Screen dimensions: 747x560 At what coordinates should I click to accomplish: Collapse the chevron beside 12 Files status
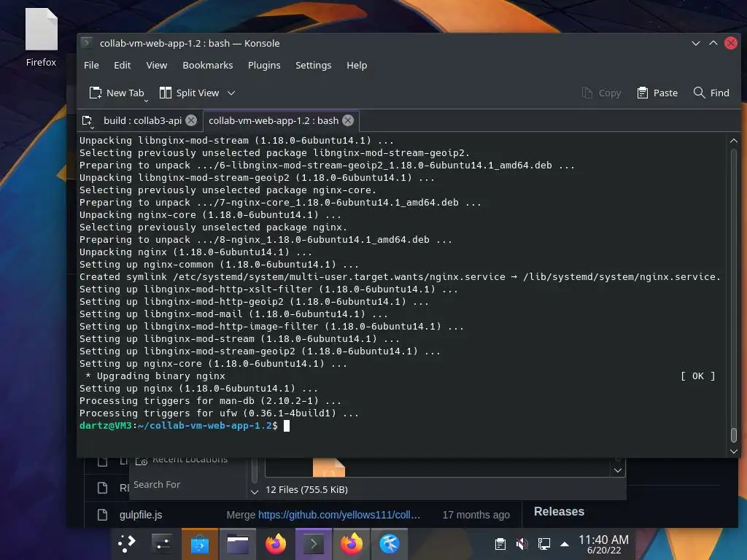click(x=255, y=492)
